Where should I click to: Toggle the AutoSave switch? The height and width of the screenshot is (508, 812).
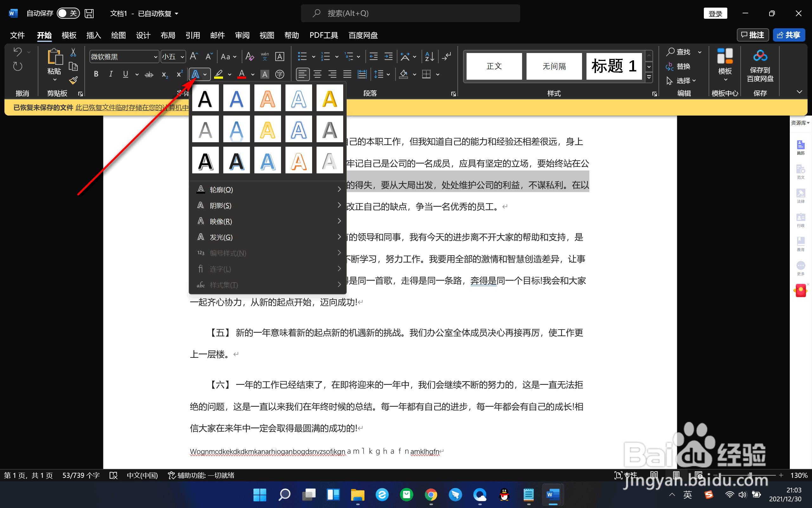[x=68, y=13]
